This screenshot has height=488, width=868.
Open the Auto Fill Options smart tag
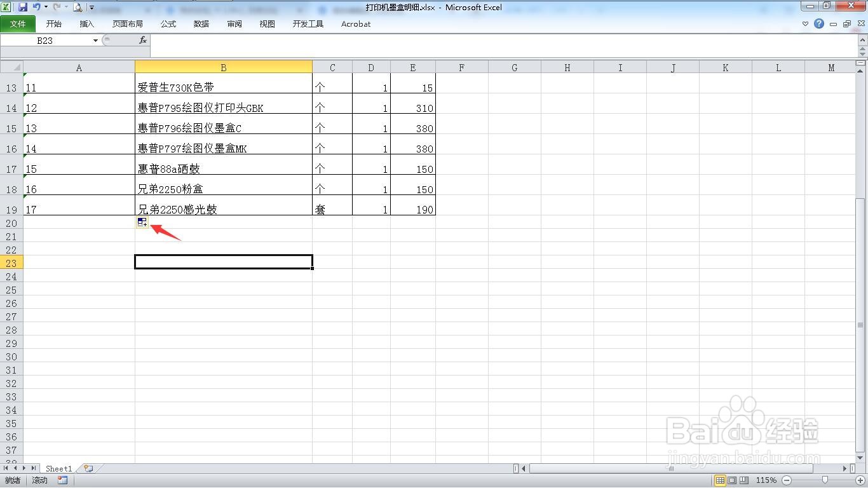point(142,222)
